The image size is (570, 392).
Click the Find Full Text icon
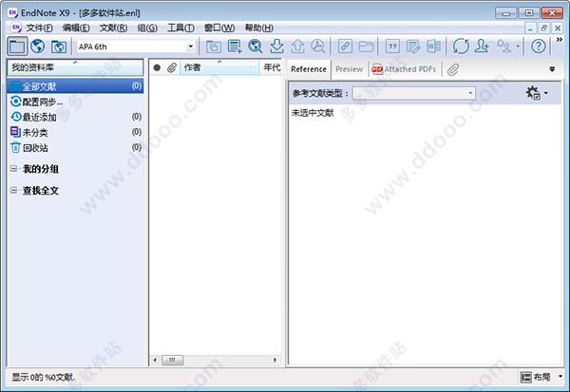pyautogui.click(x=317, y=47)
